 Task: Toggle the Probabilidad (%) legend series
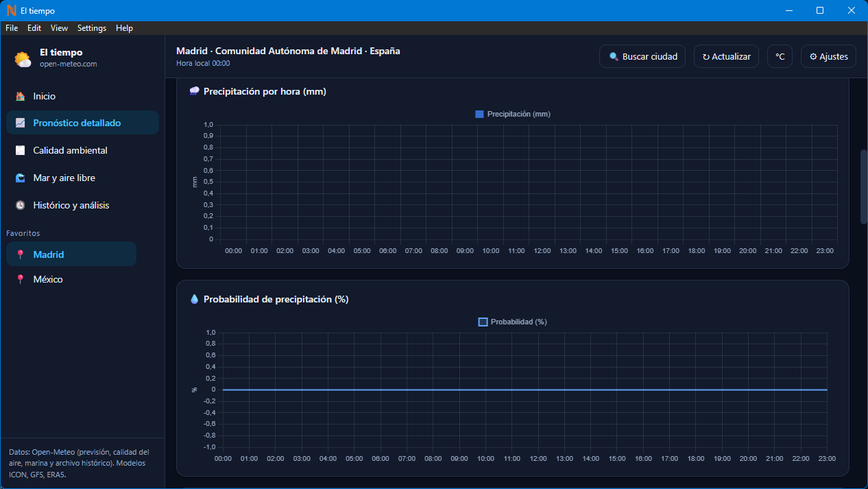pos(513,322)
